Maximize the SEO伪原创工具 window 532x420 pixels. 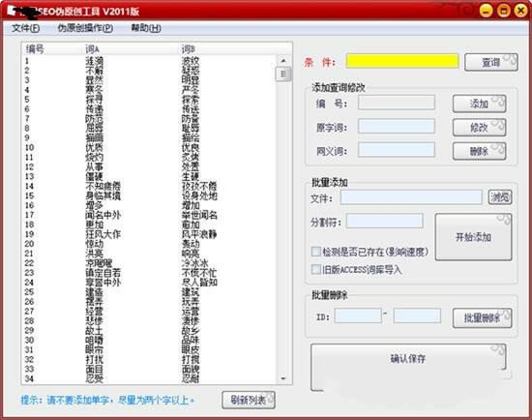coord(504,11)
